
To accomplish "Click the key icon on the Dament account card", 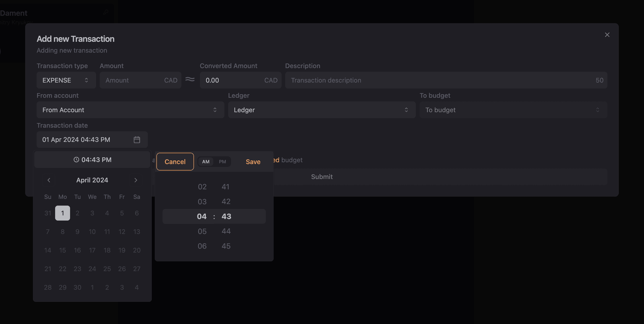I will pos(106,12).
